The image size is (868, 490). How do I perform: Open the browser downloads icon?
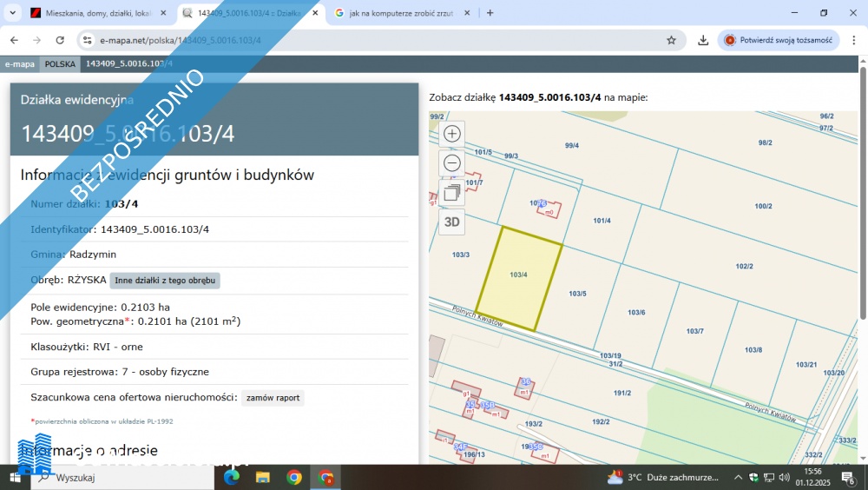[x=703, y=40]
